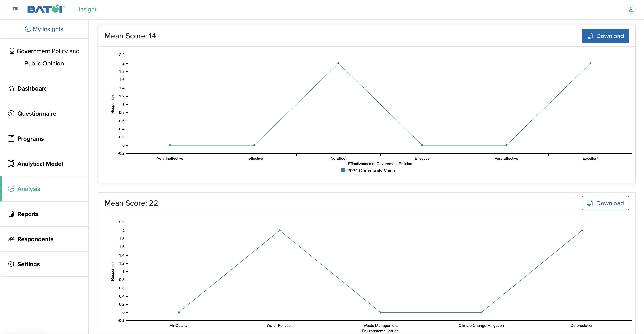
Task: Click the Mean Score: 14 heading
Action: 130,36
